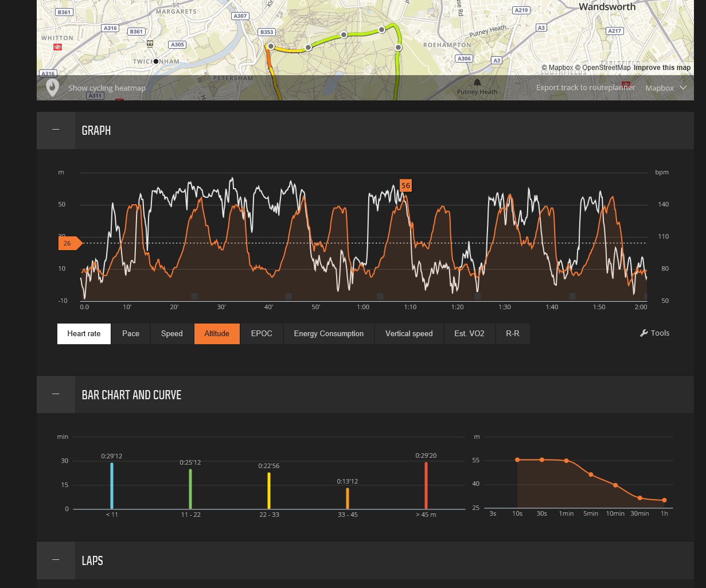Select the EPOC graph tab
The image size is (706, 588).
point(262,333)
